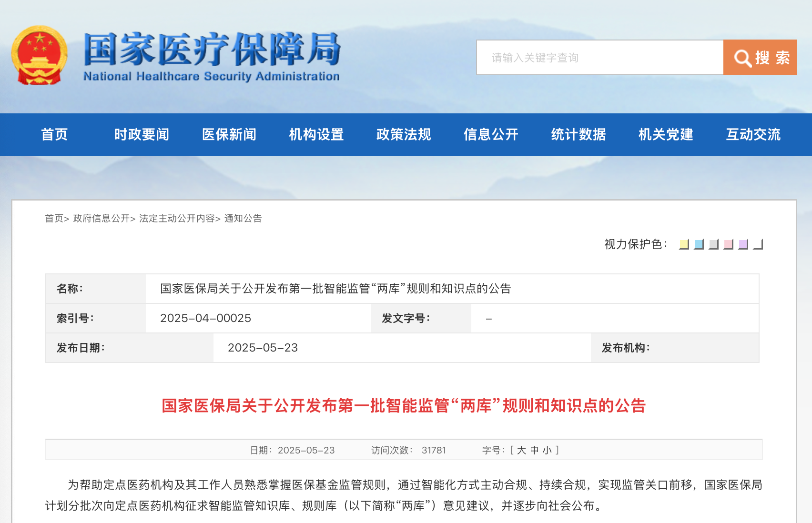Choose the white eye-protection color swatch
Screen dimensions: 812x523
[758, 244]
